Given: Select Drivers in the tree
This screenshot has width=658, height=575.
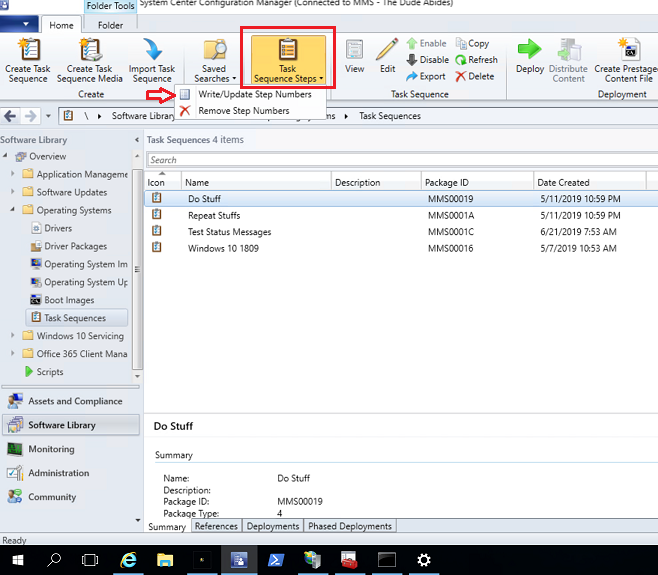Looking at the screenshot, I should (52, 228).
